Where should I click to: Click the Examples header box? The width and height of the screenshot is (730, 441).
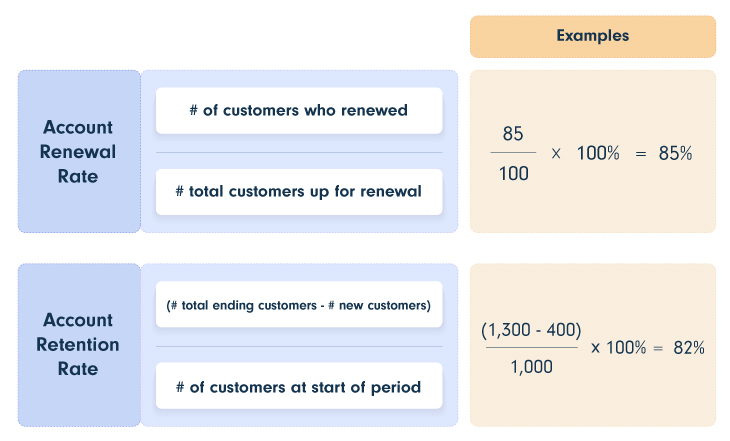click(x=593, y=36)
